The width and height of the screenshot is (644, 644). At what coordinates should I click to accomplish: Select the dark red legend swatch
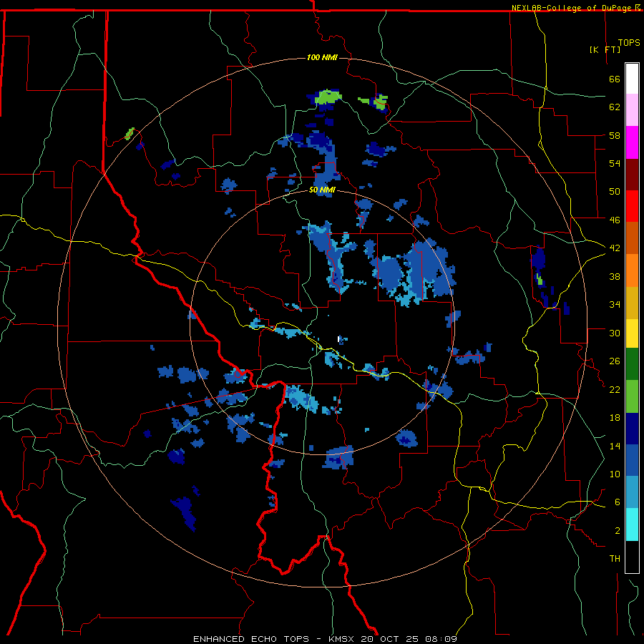point(632,174)
